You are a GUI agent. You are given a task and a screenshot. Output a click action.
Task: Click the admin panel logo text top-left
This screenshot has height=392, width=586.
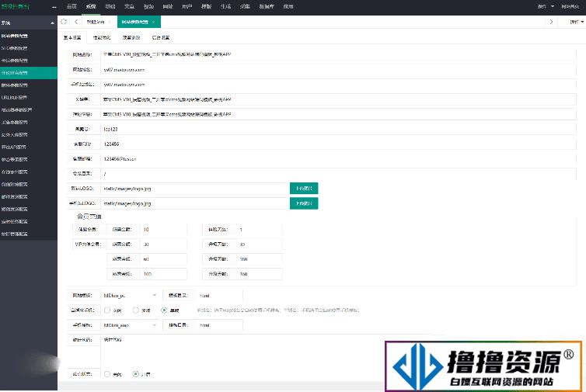point(16,7)
